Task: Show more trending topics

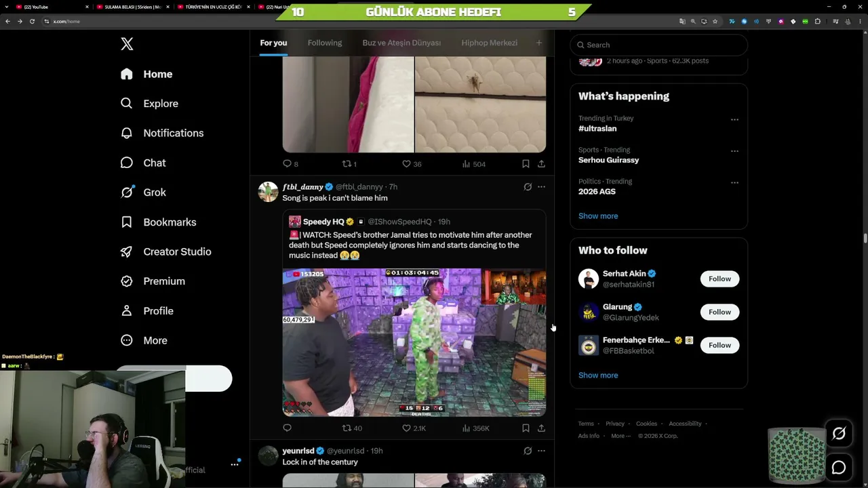Action: click(x=598, y=216)
